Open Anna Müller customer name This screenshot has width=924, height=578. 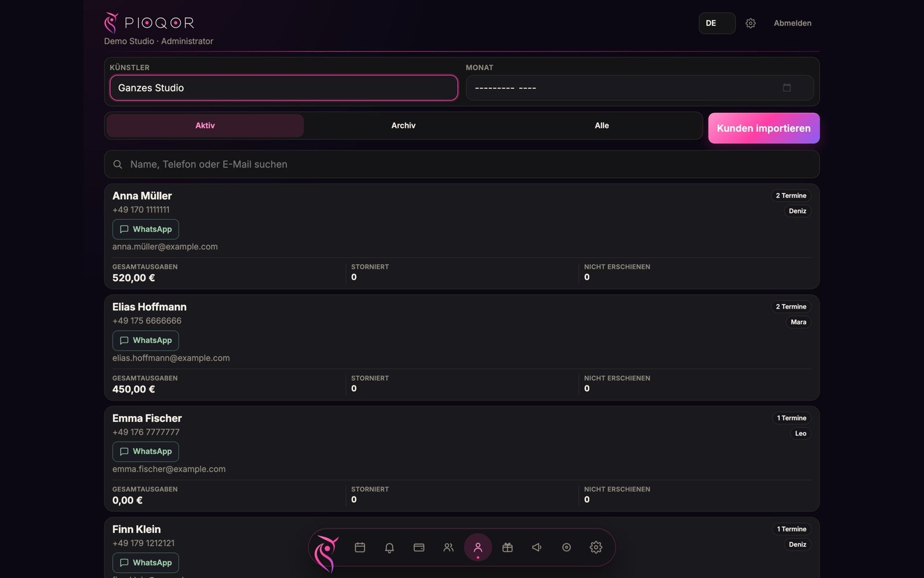pyautogui.click(x=142, y=196)
